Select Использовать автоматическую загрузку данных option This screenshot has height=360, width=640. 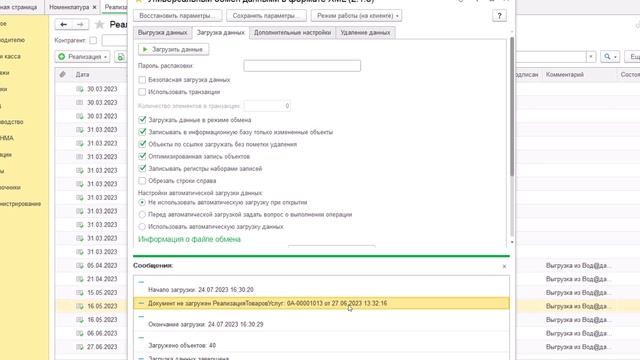142,227
